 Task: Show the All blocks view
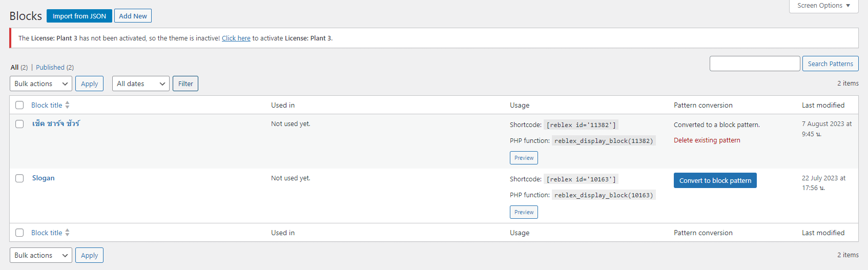click(x=14, y=67)
